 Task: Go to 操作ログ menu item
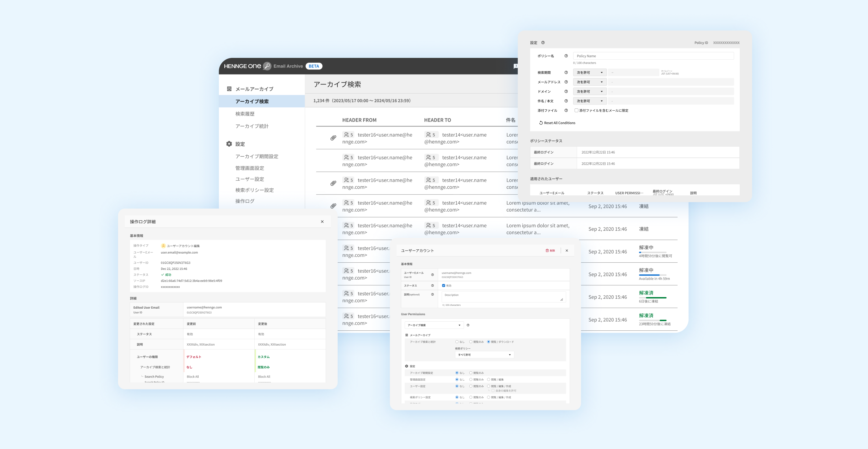[x=245, y=201]
